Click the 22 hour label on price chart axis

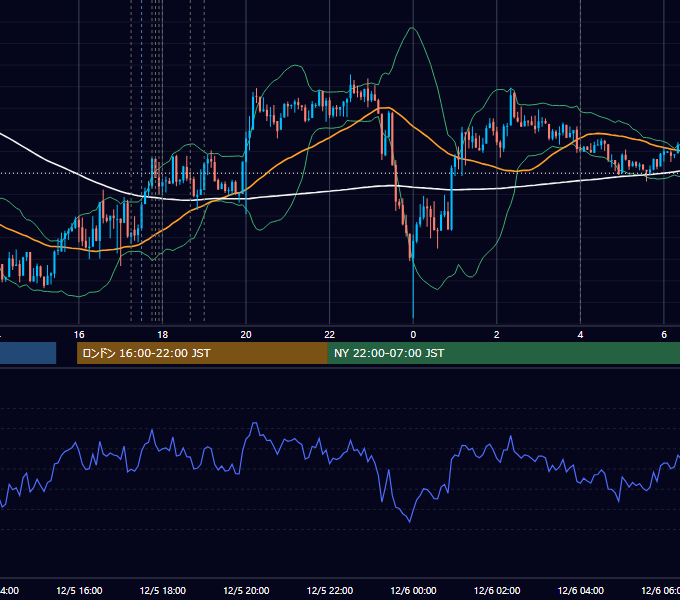(330, 335)
